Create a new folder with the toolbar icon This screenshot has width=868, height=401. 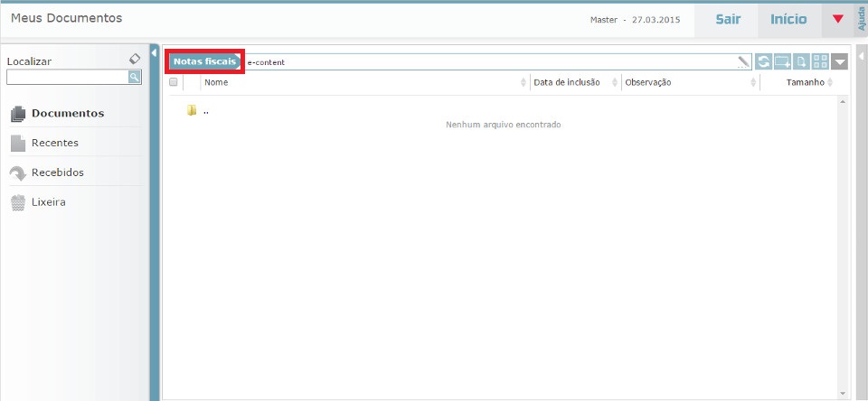pos(783,62)
